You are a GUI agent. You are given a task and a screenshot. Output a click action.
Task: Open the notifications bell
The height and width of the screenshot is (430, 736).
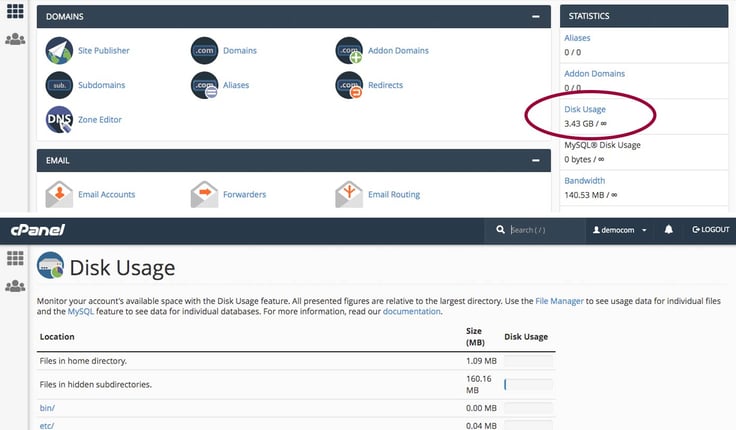pyautogui.click(x=668, y=230)
